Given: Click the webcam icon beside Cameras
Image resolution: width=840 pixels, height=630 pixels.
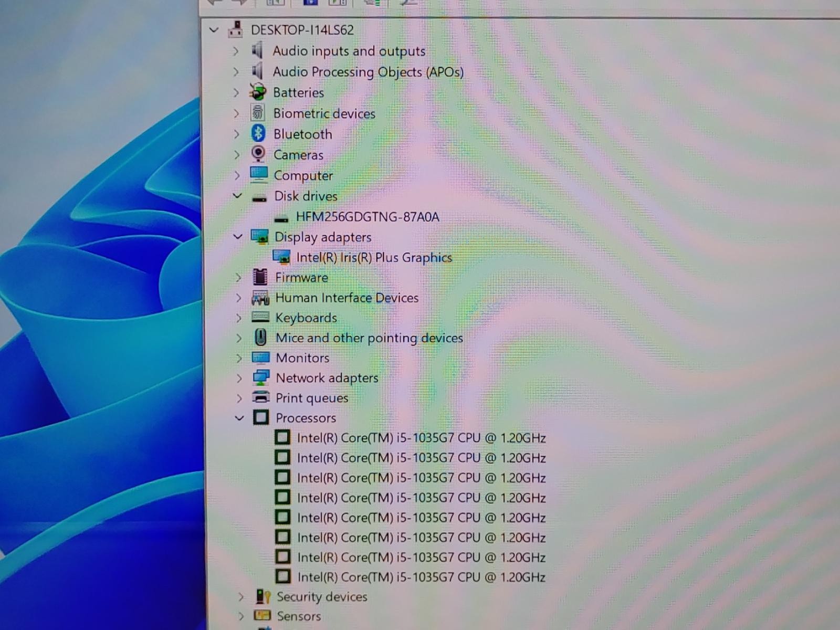Looking at the screenshot, I should click(x=258, y=154).
